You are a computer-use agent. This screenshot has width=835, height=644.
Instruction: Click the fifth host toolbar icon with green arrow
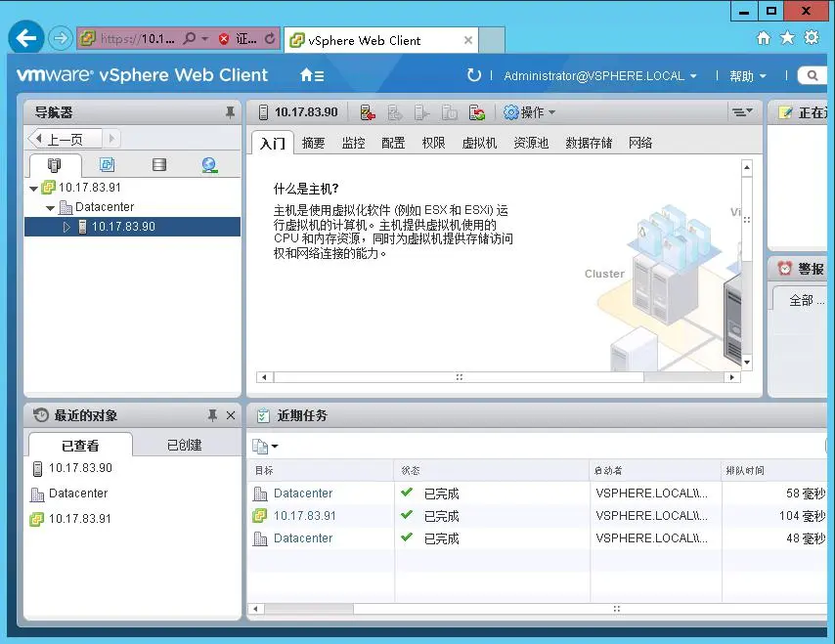click(476, 112)
